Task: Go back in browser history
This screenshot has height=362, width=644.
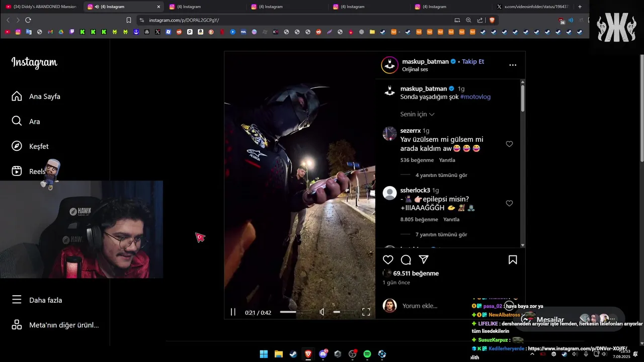Action: click(x=8, y=20)
